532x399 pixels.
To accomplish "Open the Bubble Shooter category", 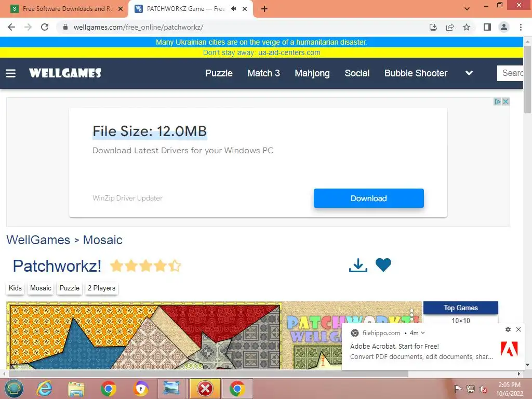I will coord(416,73).
